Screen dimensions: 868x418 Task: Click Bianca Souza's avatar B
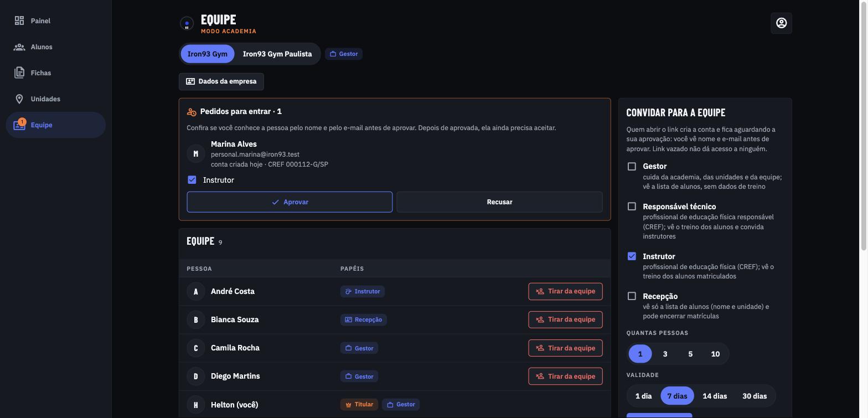click(x=196, y=319)
